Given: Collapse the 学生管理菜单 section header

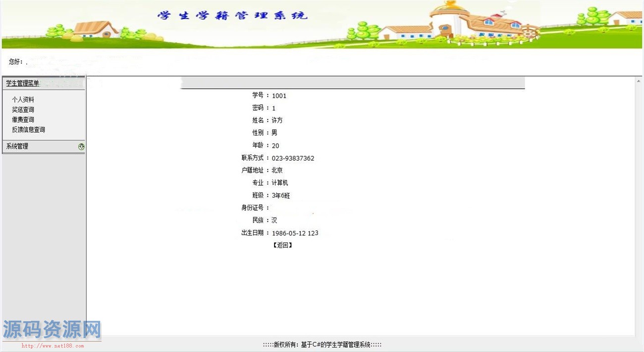Looking at the screenshot, I should [x=23, y=83].
